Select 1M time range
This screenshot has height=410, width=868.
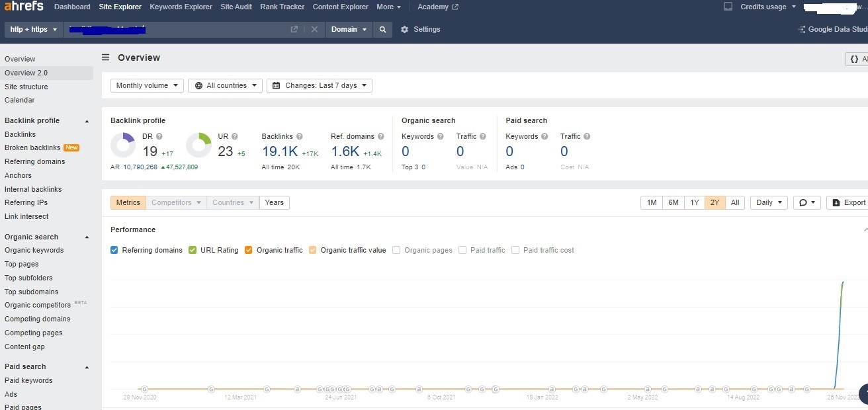coord(652,203)
